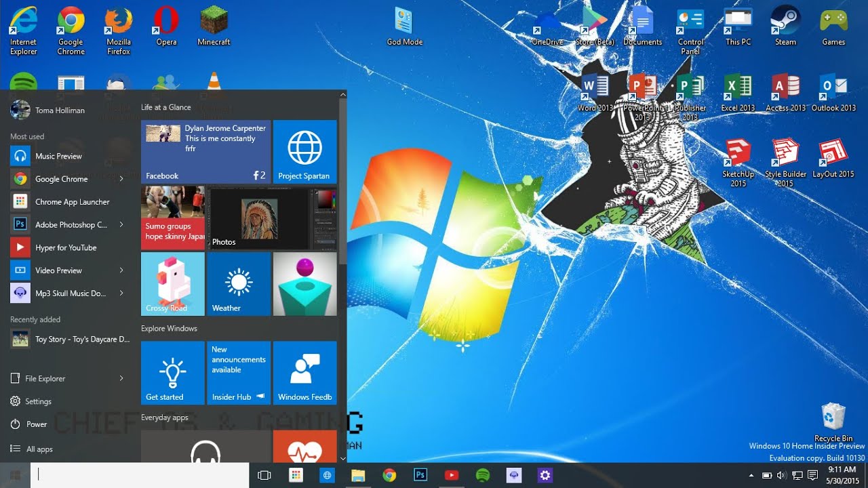The height and width of the screenshot is (488, 868).
Task: Select Steam desktop icon
Action: click(x=785, y=27)
